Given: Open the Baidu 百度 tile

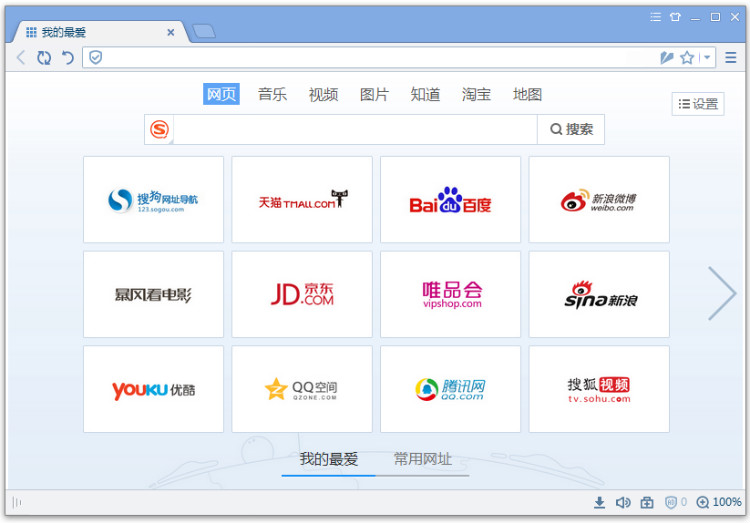Looking at the screenshot, I should tap(451, 200).
